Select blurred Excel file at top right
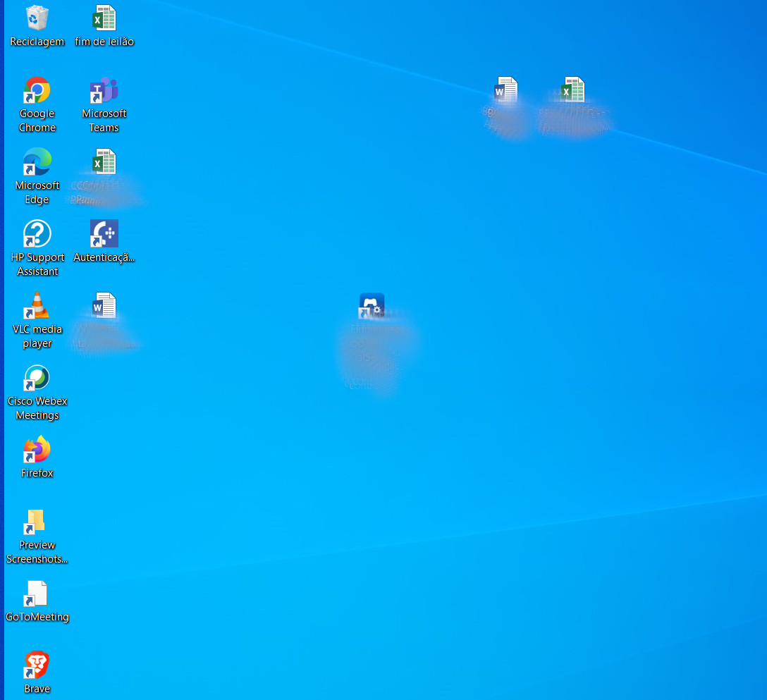This screenshot has height=700, width=767. coord(573,90)
